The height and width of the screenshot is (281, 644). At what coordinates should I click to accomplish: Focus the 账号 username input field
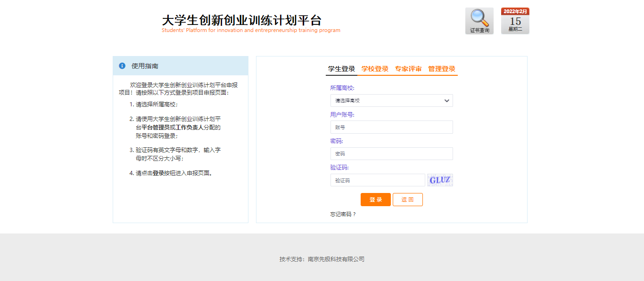coord(391,127)
